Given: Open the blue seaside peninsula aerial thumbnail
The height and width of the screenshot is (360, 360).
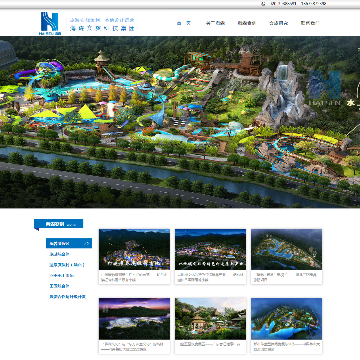Looking at the screenshot, I should (x=286, y=319).
